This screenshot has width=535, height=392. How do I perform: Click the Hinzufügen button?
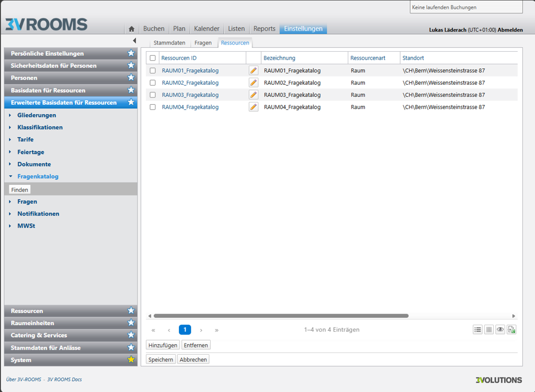click(163, 345)
